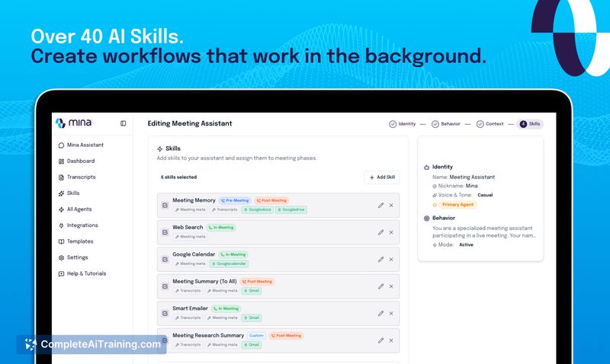Remove Meeting Research Summary skill

point(391,340)
